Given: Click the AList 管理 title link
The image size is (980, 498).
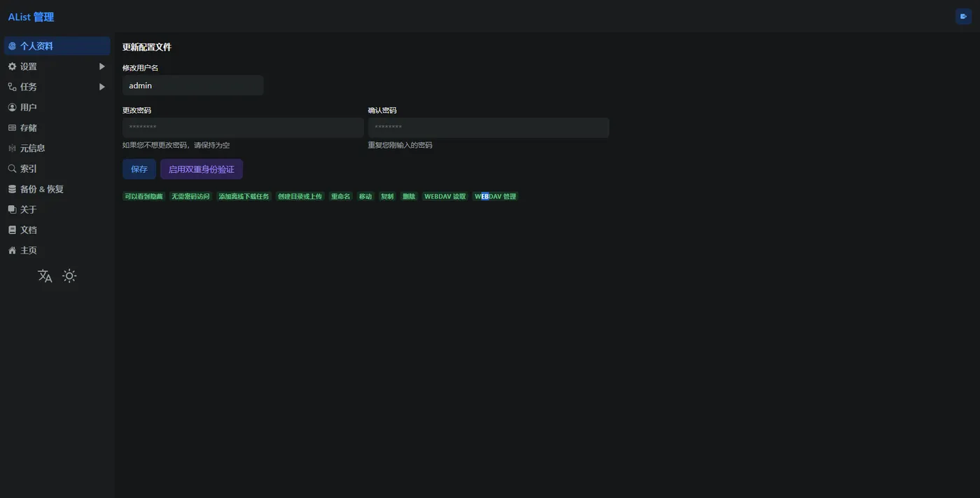Looking at the screenshot, I should [x=31, y=17].
